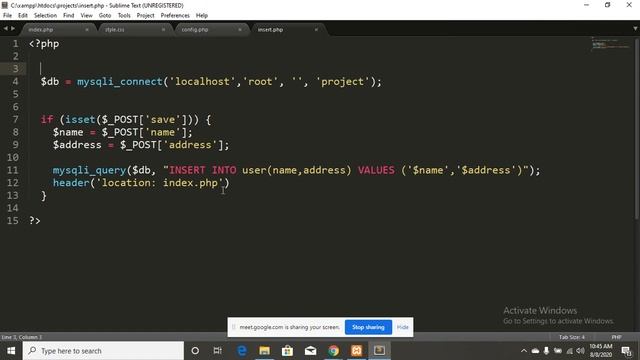Close the style.css tab
This screenshot has height=360, width=640.
[163, 30]
